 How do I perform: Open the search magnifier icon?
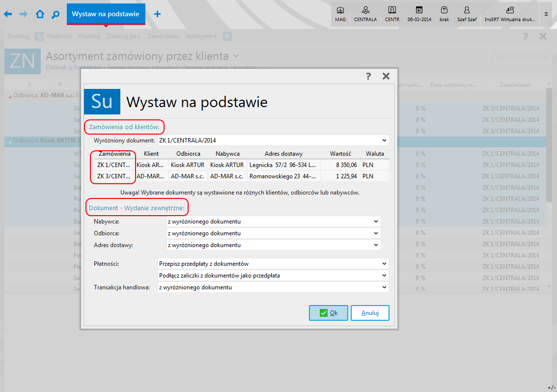(x=56, y=14)
